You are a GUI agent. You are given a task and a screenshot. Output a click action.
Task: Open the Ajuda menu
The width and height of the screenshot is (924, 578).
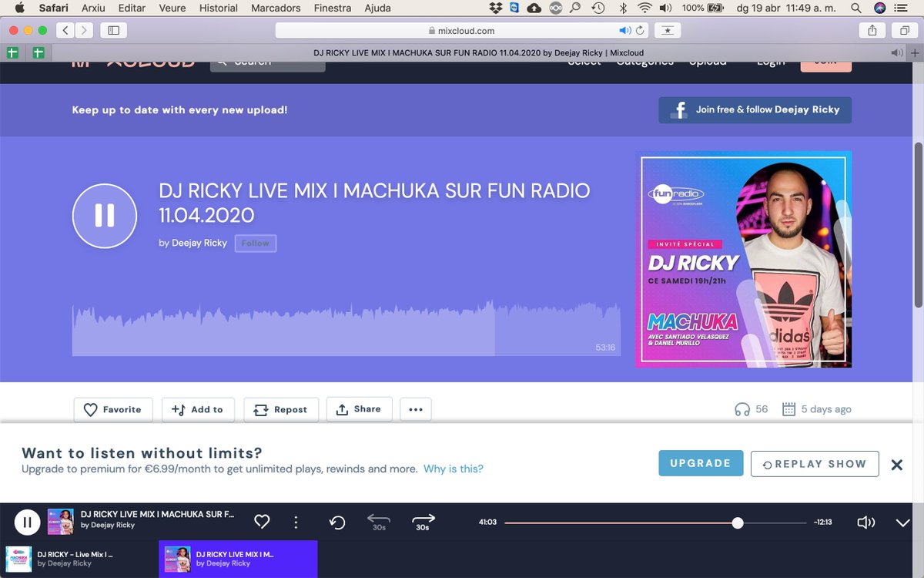pos(377,8)
